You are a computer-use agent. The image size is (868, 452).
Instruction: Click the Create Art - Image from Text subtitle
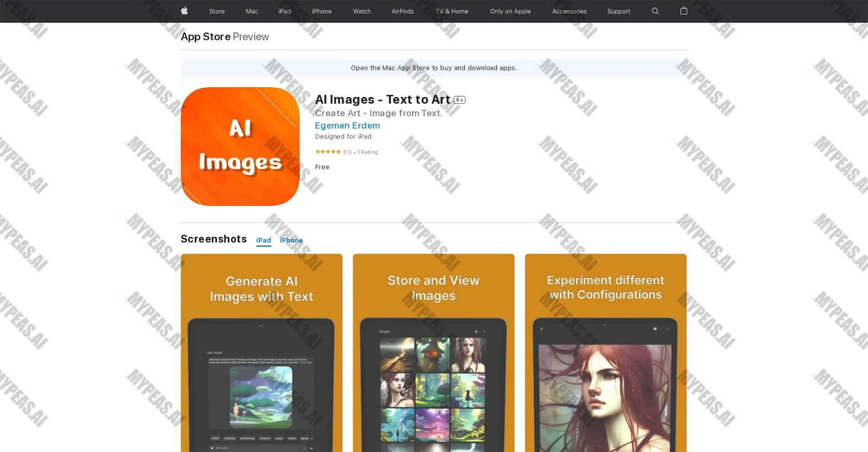(x=379, y=113)
